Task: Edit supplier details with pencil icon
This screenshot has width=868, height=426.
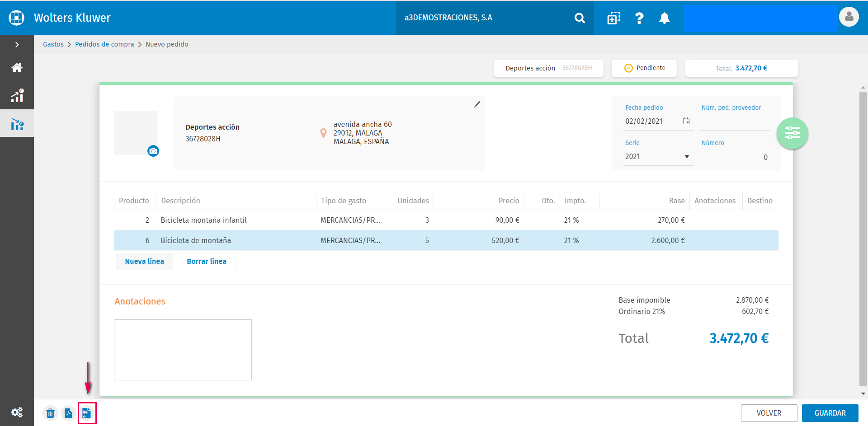Action: point(477,104)
